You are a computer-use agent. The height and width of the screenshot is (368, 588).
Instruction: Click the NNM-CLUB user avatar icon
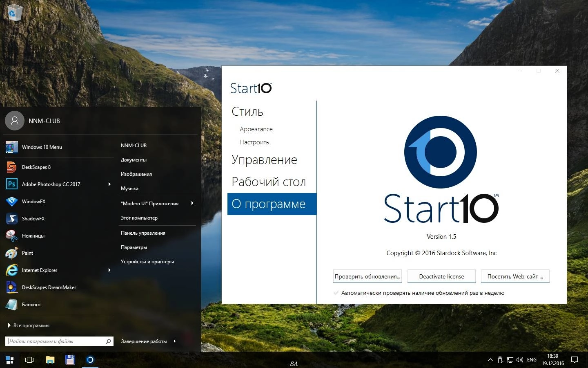[x=15, y=121]
